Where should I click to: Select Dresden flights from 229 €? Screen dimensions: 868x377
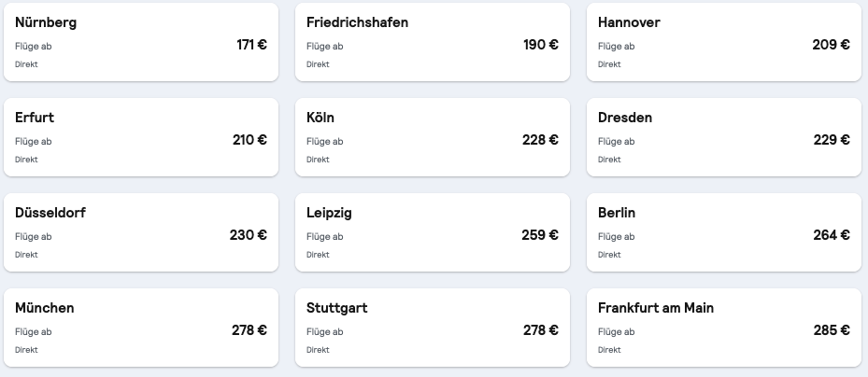723,137
